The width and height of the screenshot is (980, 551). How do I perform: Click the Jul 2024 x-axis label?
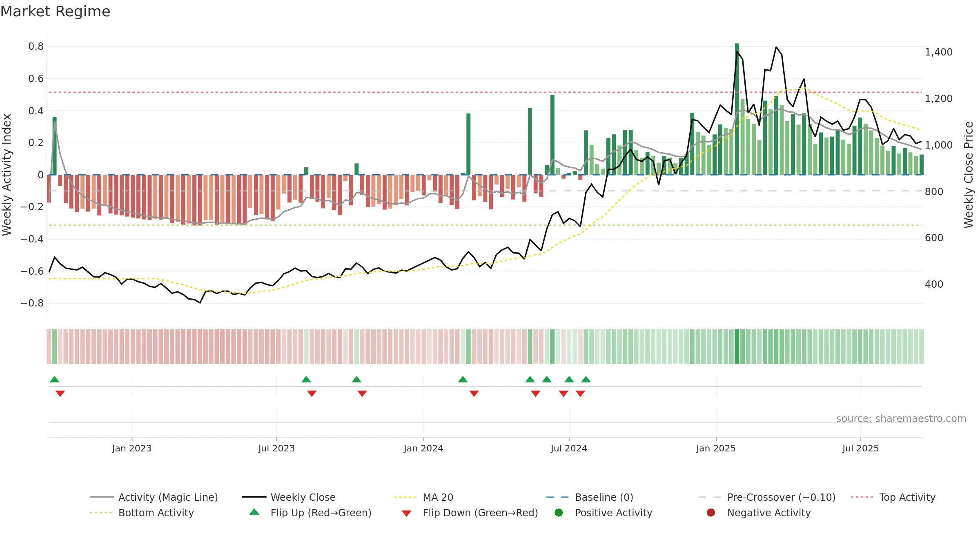(569, 448)
